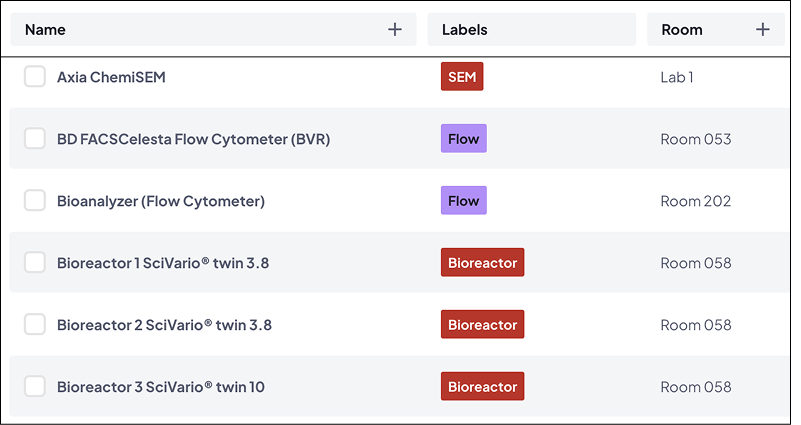Click the Bioreactor tag on Bioreactor 1 row

[482, 263]
